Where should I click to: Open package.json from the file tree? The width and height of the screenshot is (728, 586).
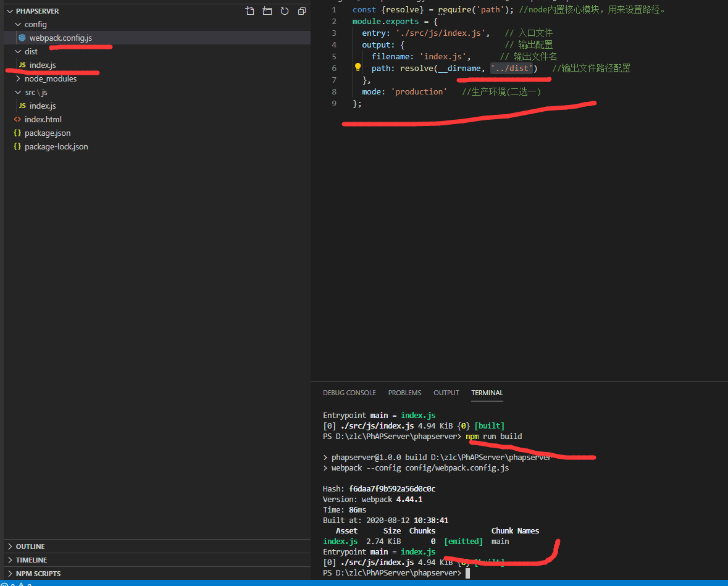[x=47, y=133]
